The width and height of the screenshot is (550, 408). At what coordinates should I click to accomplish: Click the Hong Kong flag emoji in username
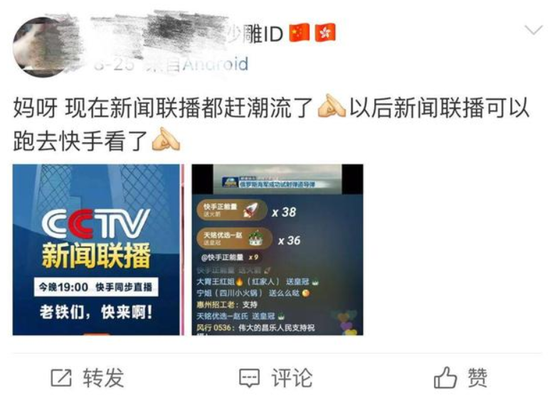(325, 33)
